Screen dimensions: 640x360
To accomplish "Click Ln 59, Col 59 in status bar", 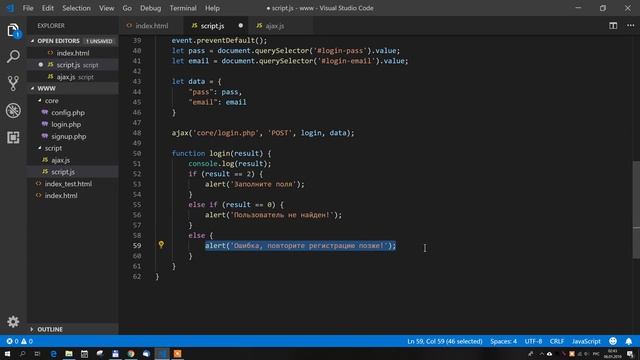I will 444,341.
